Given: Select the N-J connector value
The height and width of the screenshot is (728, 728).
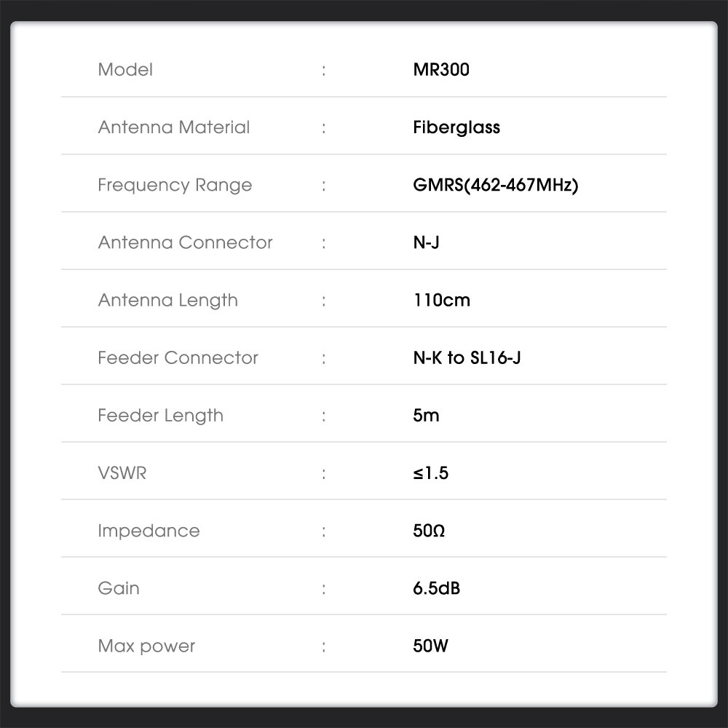Looking at the screenshot, I should tap(426, 242).
